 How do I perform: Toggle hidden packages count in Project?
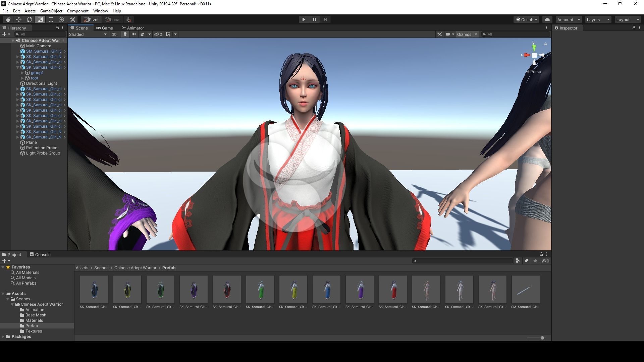coord(545,261)
